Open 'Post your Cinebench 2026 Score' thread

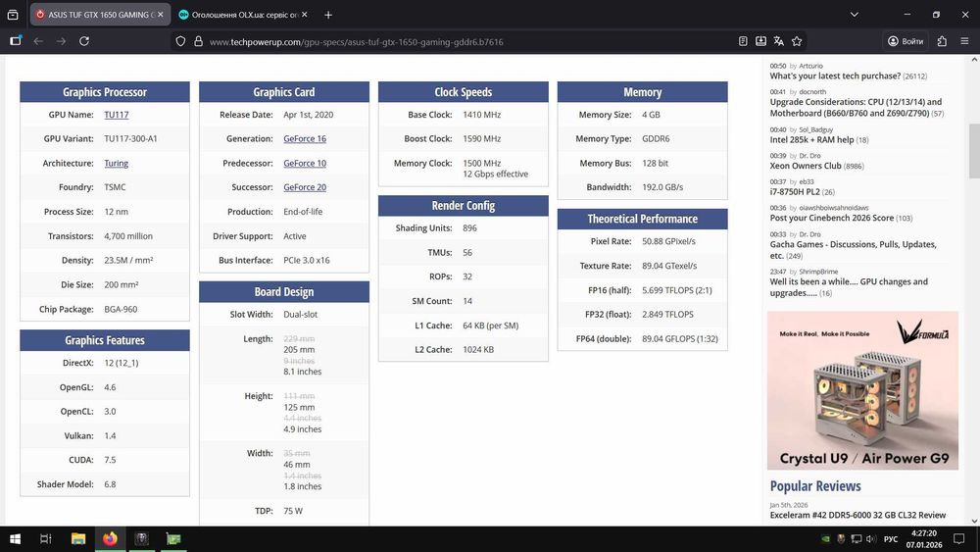click(832, 219)
